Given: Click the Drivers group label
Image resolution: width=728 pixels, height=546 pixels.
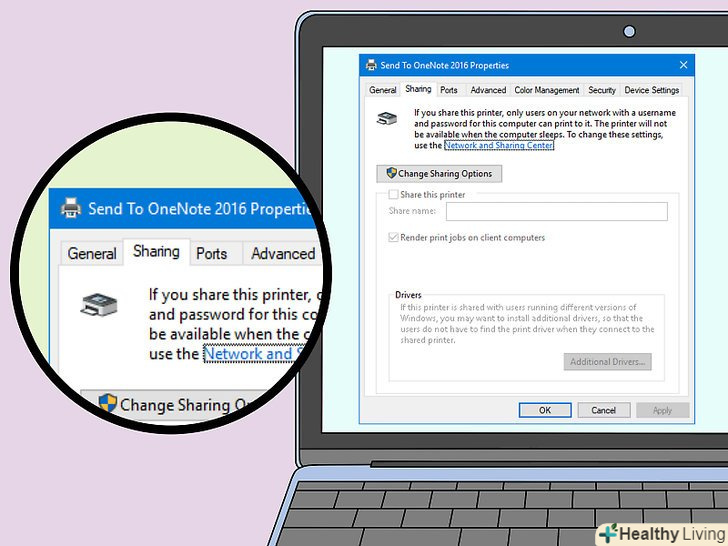Looking at the screenshot, I should click(408, 295).
